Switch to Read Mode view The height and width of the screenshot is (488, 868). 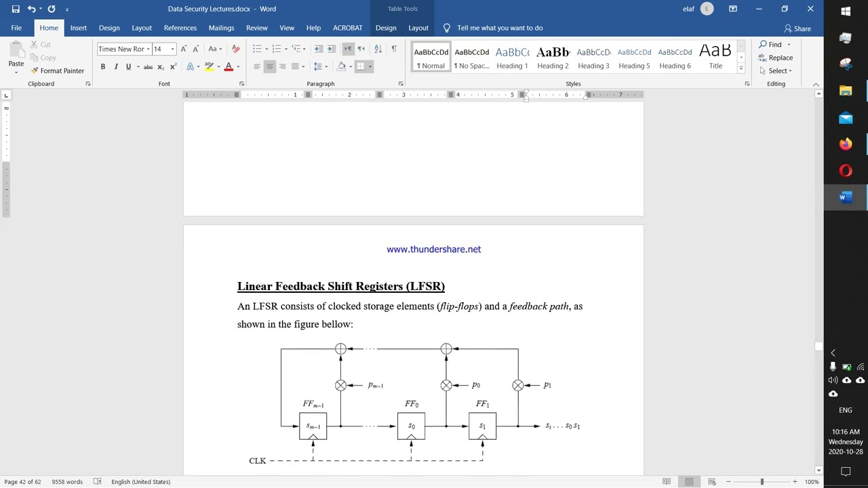pyautogui.click(x=667, y=482)
